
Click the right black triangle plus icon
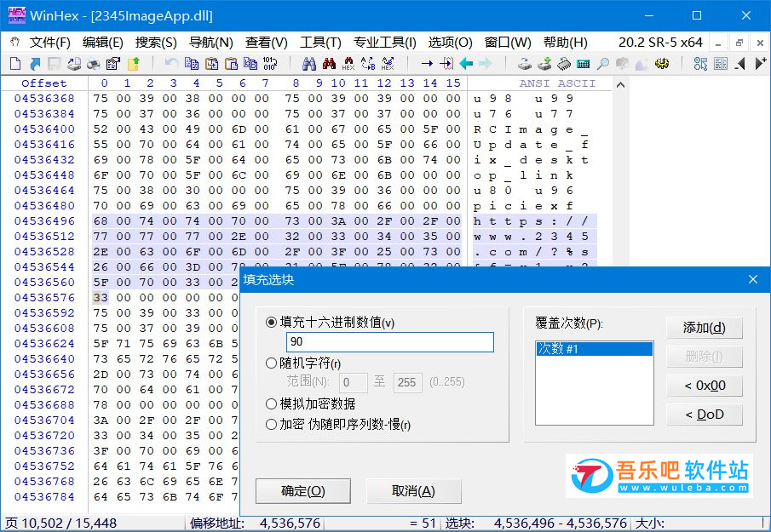pyautogui.click(x=761, y=63)
